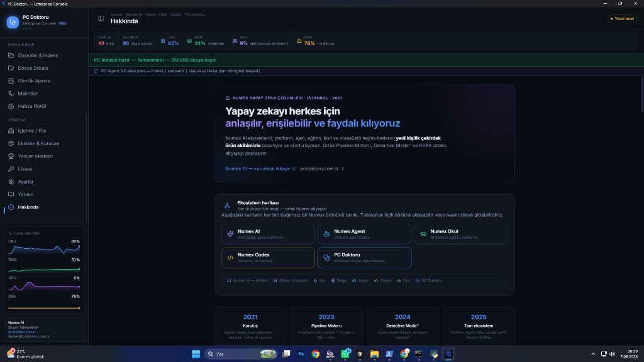Click the RAM live metric graph
The image size is (644, 362).
(x=44, y=269)
